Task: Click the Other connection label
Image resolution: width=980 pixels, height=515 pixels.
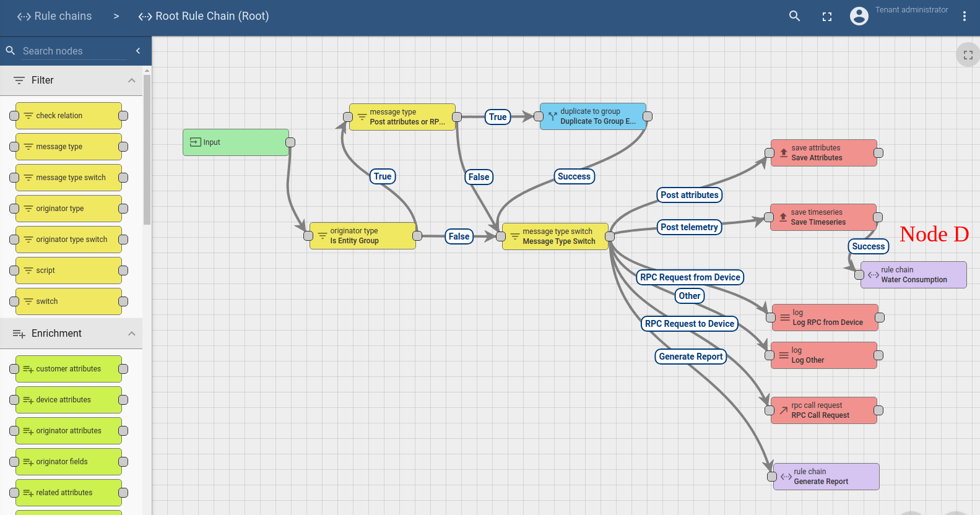Action: pyautogui.click(x=690, y=296)
